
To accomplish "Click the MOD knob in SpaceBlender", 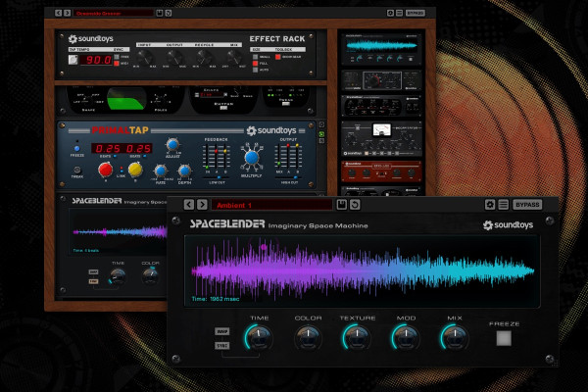I will pos(406,337).
